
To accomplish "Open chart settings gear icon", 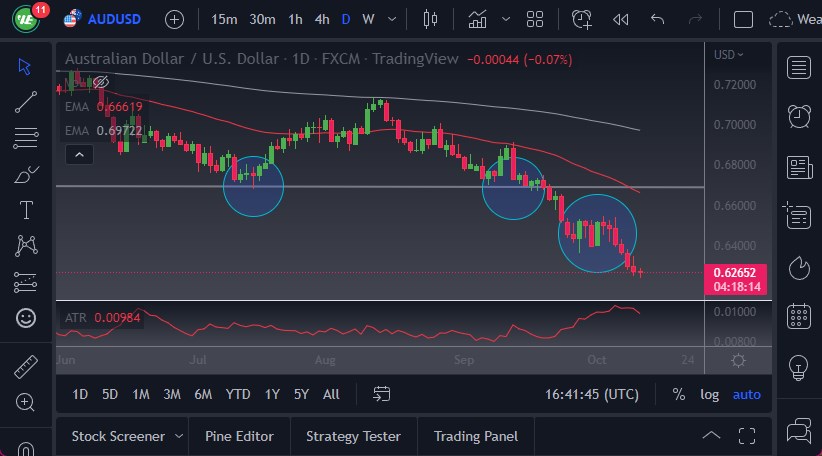I will (738, 361).
